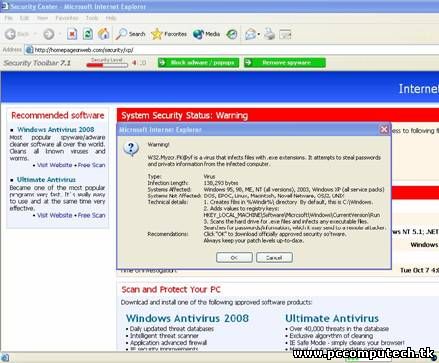This screenshot has width=439, height=363.
Task: Click the status bar icon at bottom left
Action: click(x=5, y=358)
